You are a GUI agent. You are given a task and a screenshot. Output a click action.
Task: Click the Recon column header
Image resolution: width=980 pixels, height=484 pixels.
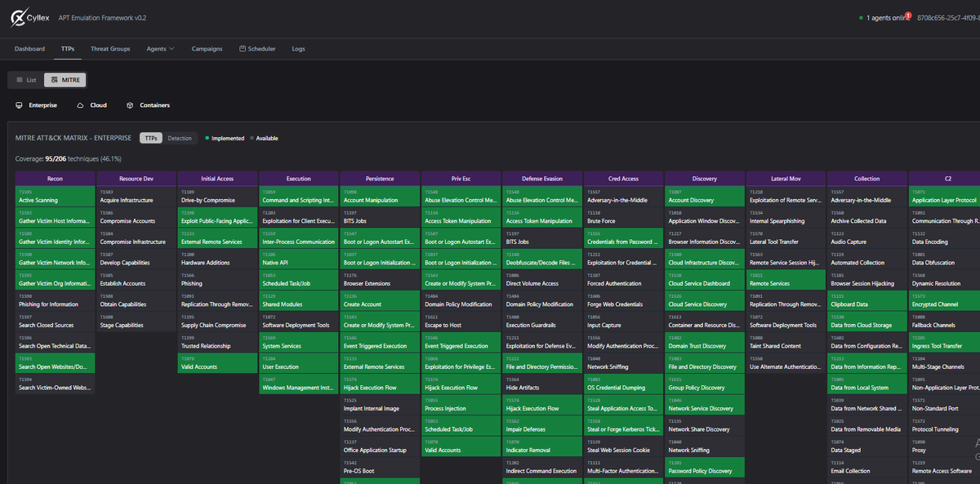pyautogui.click(x=55, y=178)
